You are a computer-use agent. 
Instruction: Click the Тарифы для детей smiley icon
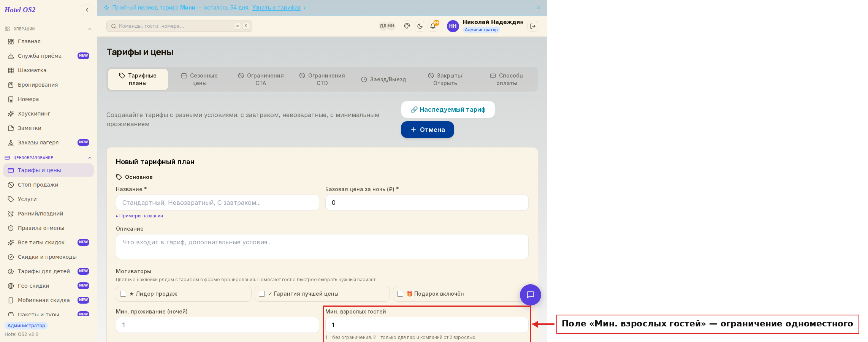11,271
